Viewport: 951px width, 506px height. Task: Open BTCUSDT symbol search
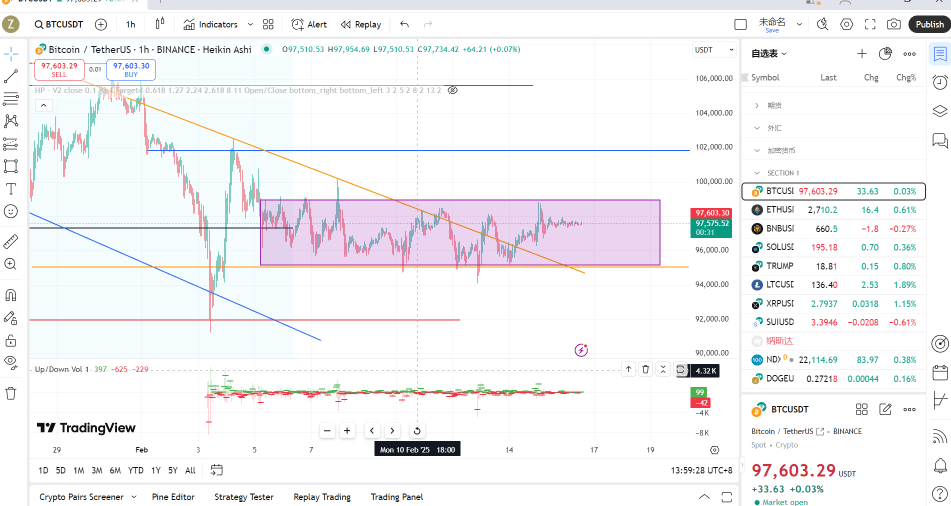pos(59,24)
